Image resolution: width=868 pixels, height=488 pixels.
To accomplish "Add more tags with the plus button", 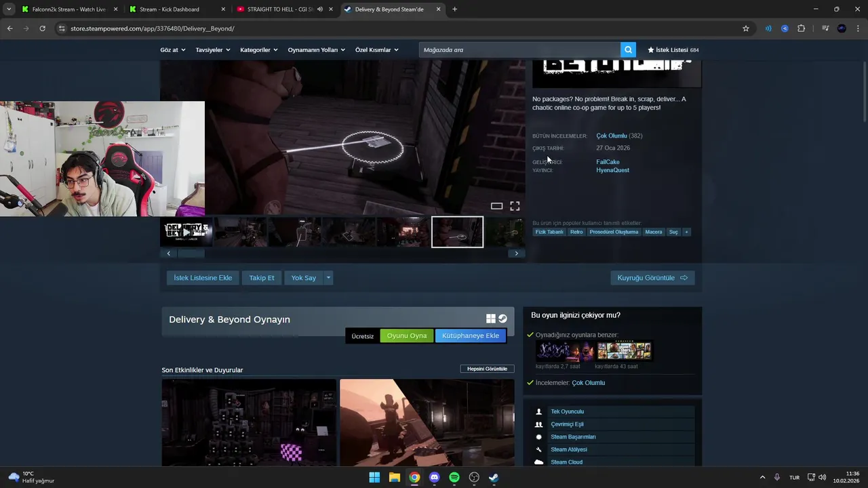I will [x=686, y=232].
